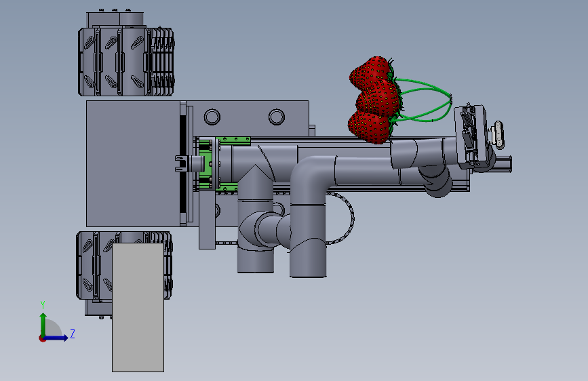Screen dimensions: 588x381
Task: Select the light gray rectangular plate
Action: coord(138,307)
